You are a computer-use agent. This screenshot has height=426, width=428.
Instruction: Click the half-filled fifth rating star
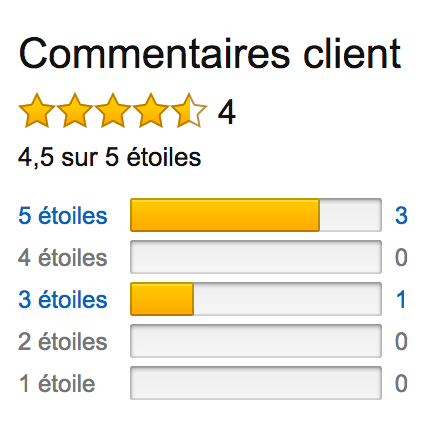tap(189, 111)
